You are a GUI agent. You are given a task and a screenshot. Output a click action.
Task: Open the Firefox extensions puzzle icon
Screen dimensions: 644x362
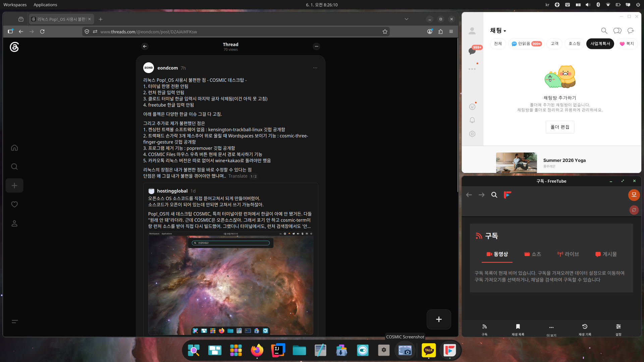tap(440, 32)
